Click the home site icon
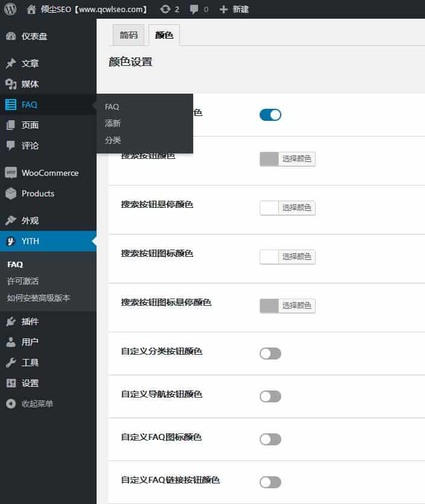 point(31,9)
